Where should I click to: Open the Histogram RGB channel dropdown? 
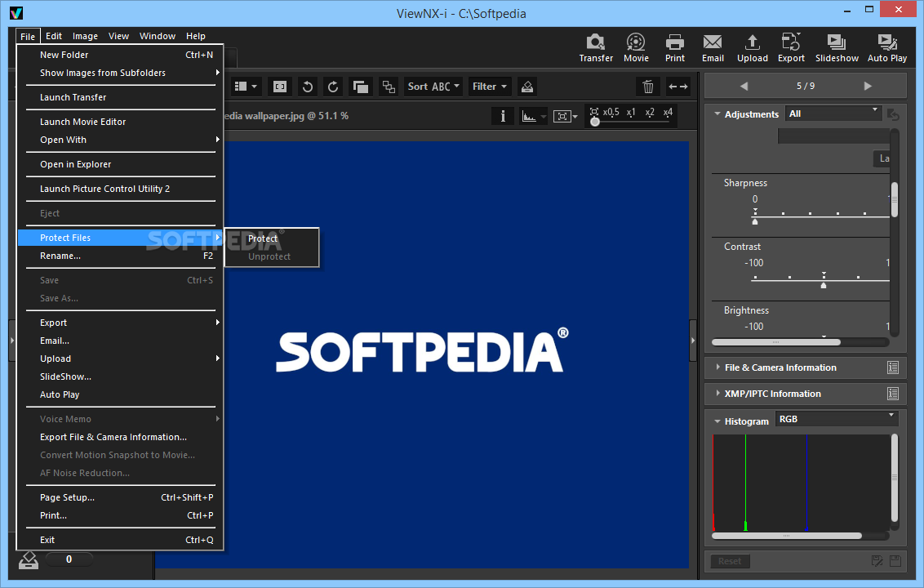pos(836,419)
